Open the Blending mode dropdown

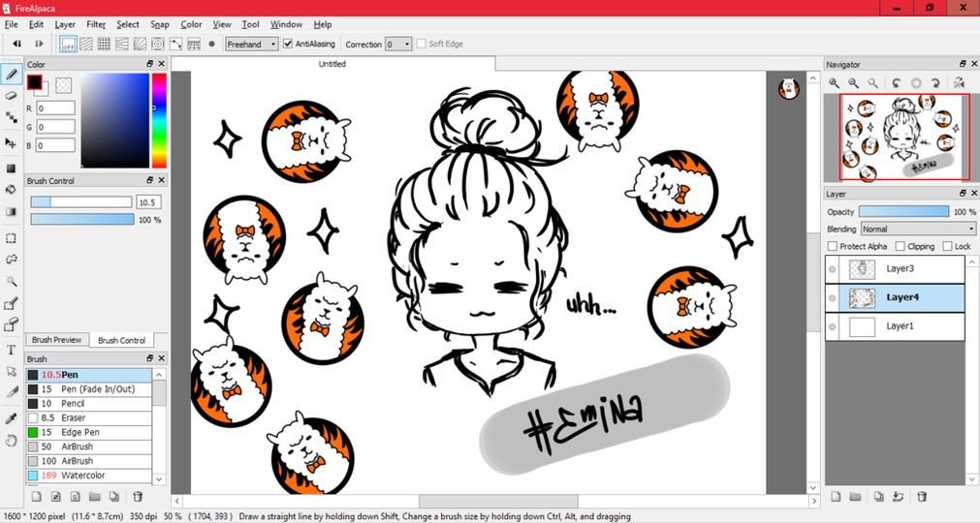tap(918, 230)
